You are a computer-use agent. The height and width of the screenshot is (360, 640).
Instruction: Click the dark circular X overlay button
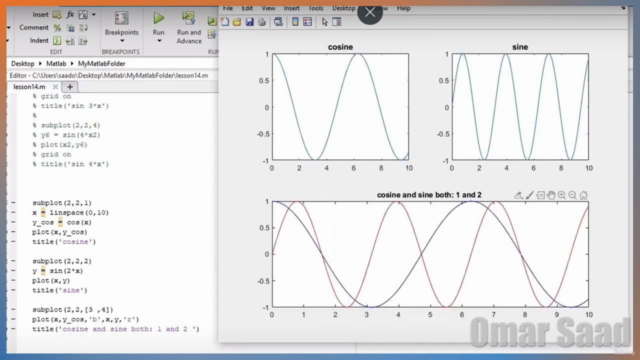[x=370, y=12]
